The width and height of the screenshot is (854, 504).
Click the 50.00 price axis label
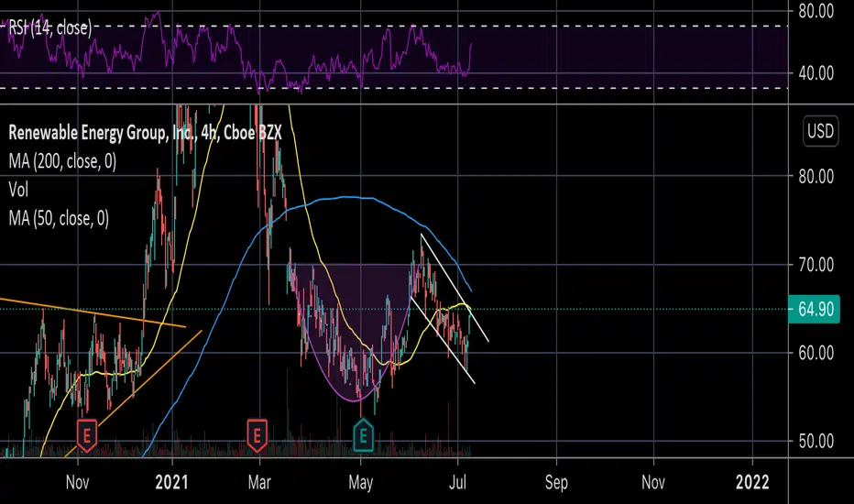tap(816, 441)
